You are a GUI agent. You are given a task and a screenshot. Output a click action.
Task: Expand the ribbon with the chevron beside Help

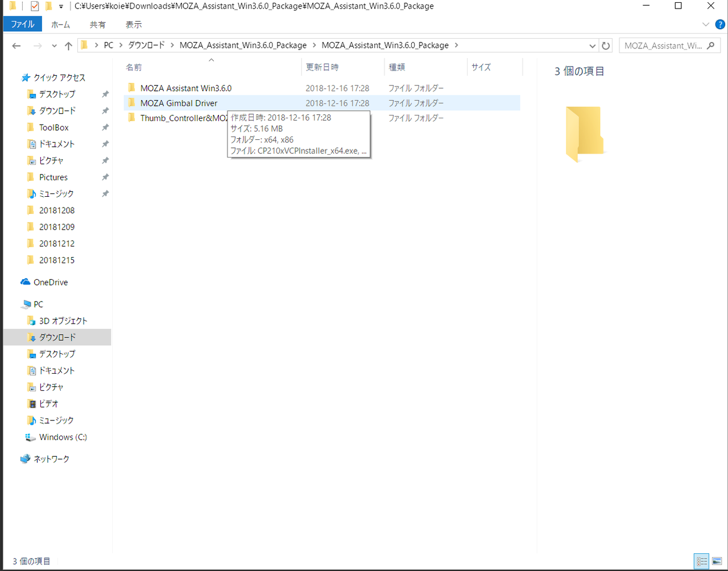click(706, 24)
